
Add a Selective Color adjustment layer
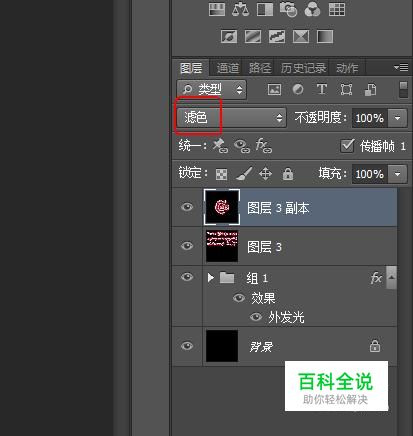tap(301, 36)
